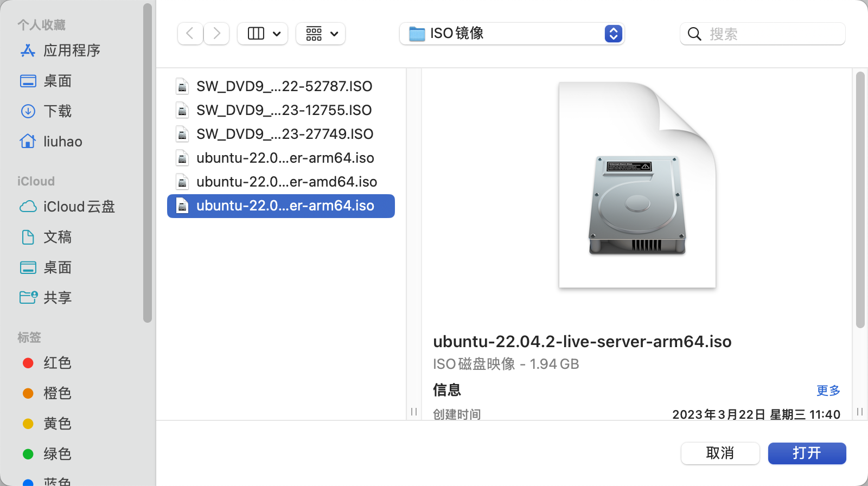
Task: Click the folder icon in the ISO 镜像 path popup
Action: click(x=417, y=34)
